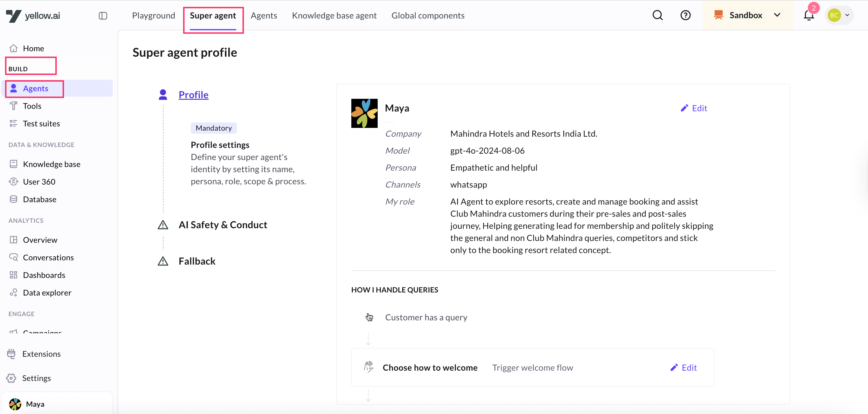Click Edit next to Maya profile
This screenshot has width=868, height=414.
click(x=694, y=108)
